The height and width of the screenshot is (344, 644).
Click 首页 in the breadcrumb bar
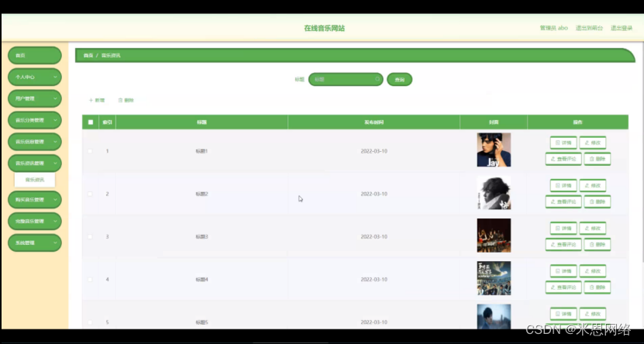[88, 56]
